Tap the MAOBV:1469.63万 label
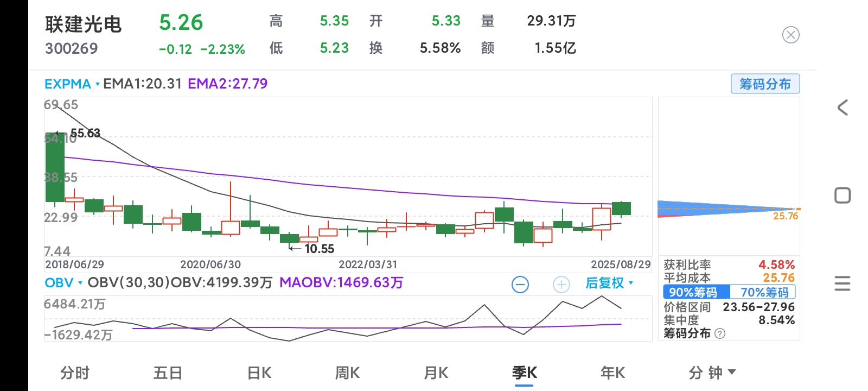 [x=341, y=282]
